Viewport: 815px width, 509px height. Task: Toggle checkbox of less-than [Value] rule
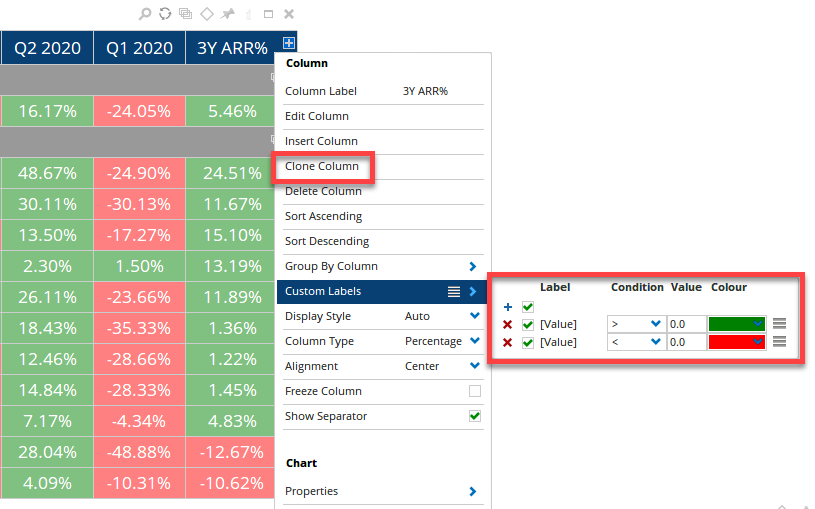pyautogui.click(x=528, y=343)
